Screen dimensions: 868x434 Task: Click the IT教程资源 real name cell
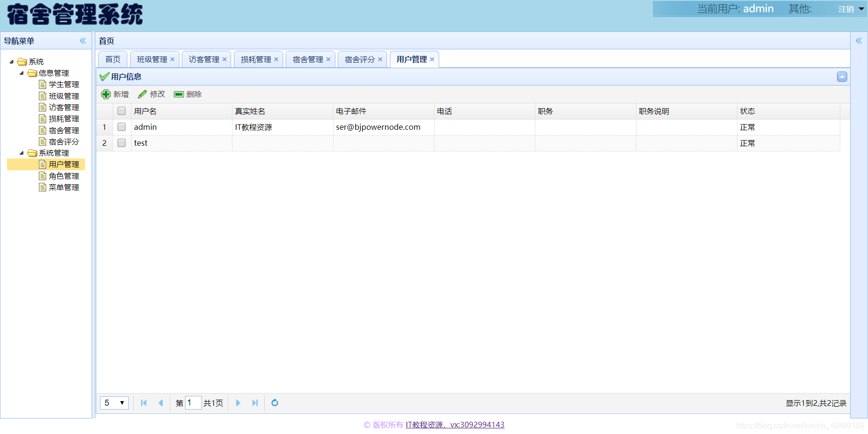[283, 127]
